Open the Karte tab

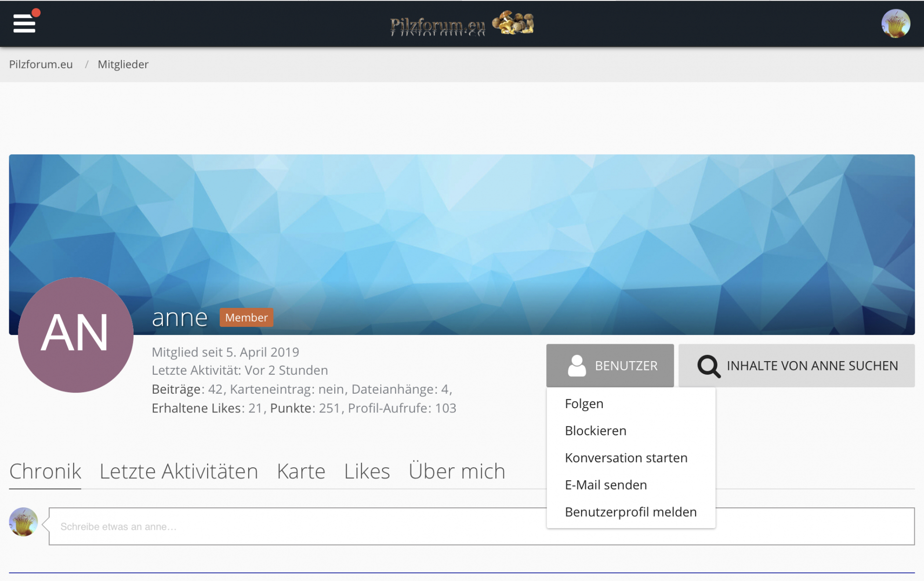pos(301,471)
